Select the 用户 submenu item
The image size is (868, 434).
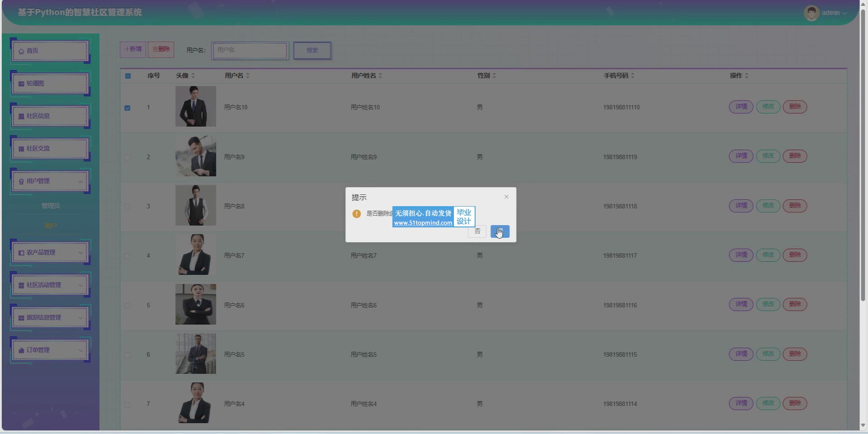coord(51,226)
